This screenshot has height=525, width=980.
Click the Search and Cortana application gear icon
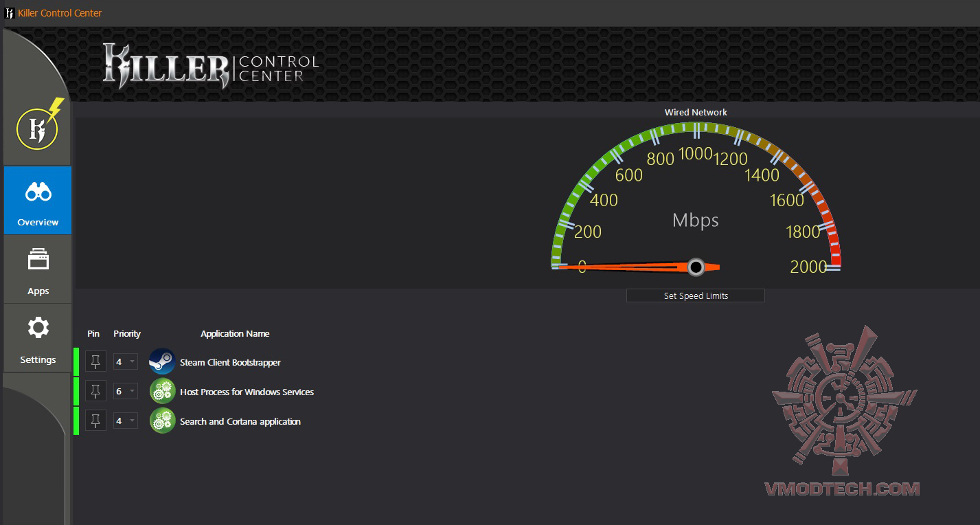(x=162, y=421)
